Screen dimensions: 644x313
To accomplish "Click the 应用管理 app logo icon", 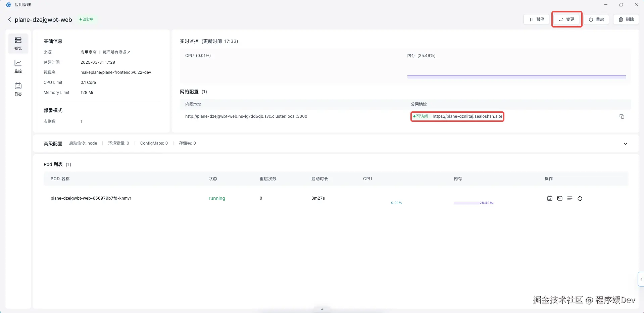I will pos(9,5).
